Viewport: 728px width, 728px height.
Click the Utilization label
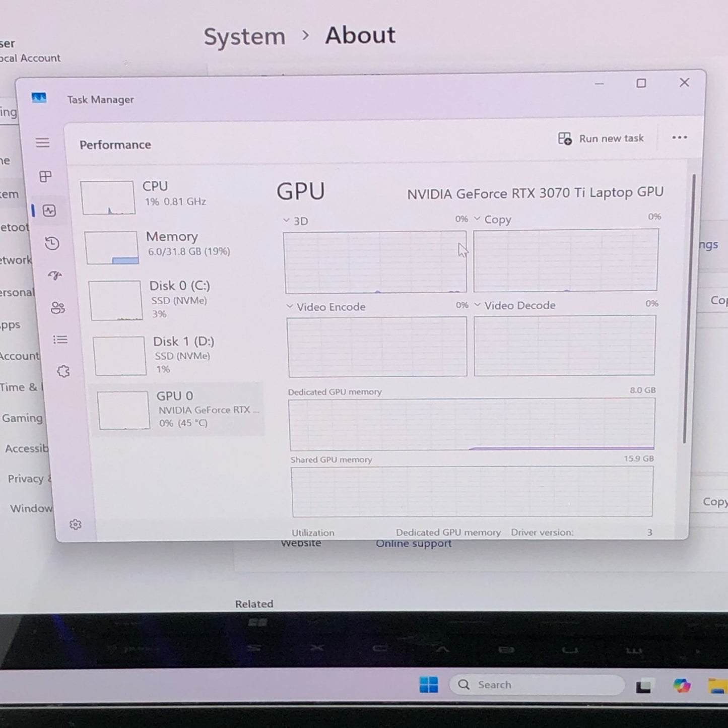click(x=313, y=533)
